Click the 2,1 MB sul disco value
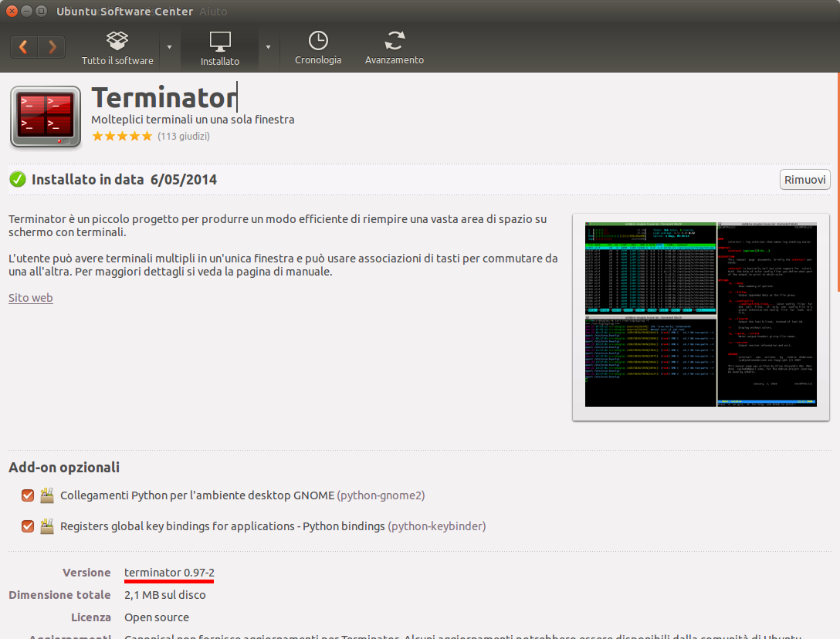This screenshot has height=639, width=840. click(165, 595)
